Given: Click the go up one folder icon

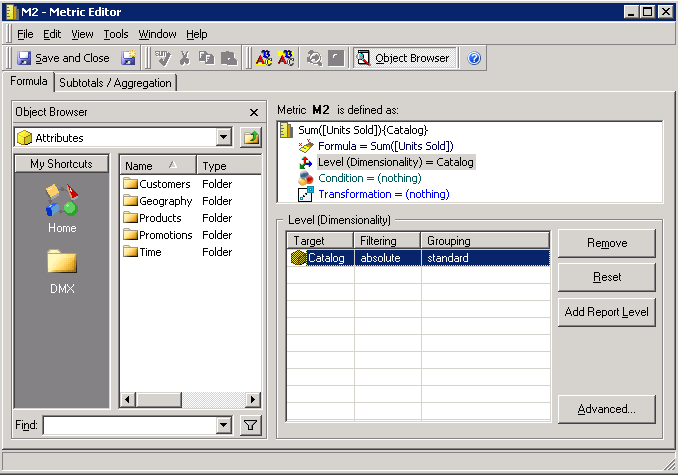Looking at the screenshot, I should [x=250, y=138].
